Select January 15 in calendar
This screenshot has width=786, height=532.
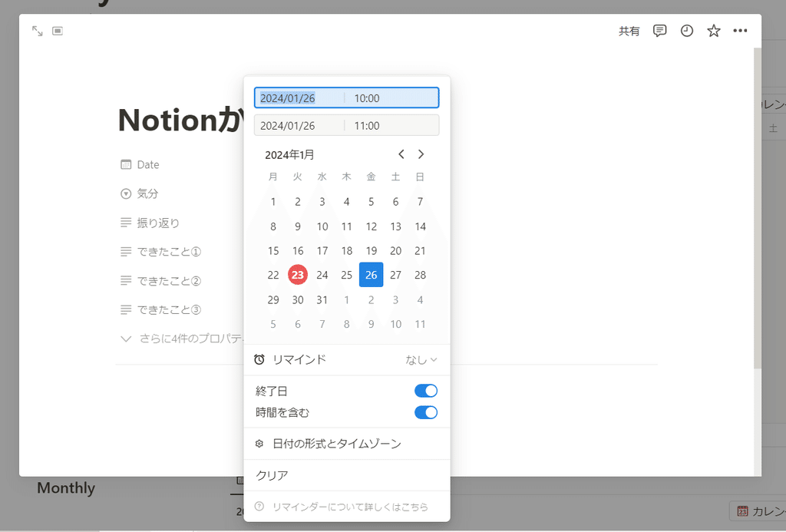click(273, 251)
